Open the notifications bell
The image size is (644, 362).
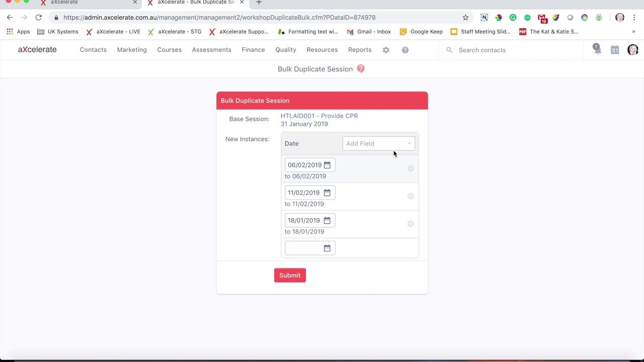click(597, 49)
